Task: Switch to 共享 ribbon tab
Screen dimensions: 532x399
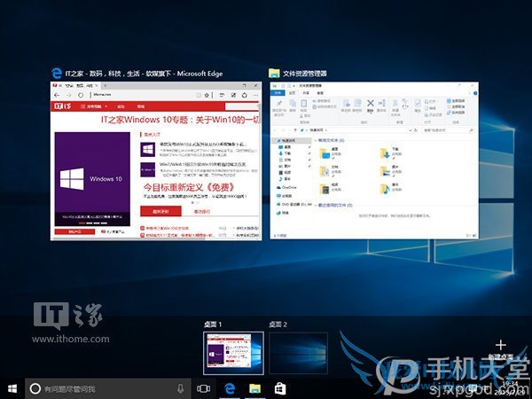Action: pos(306,92)
